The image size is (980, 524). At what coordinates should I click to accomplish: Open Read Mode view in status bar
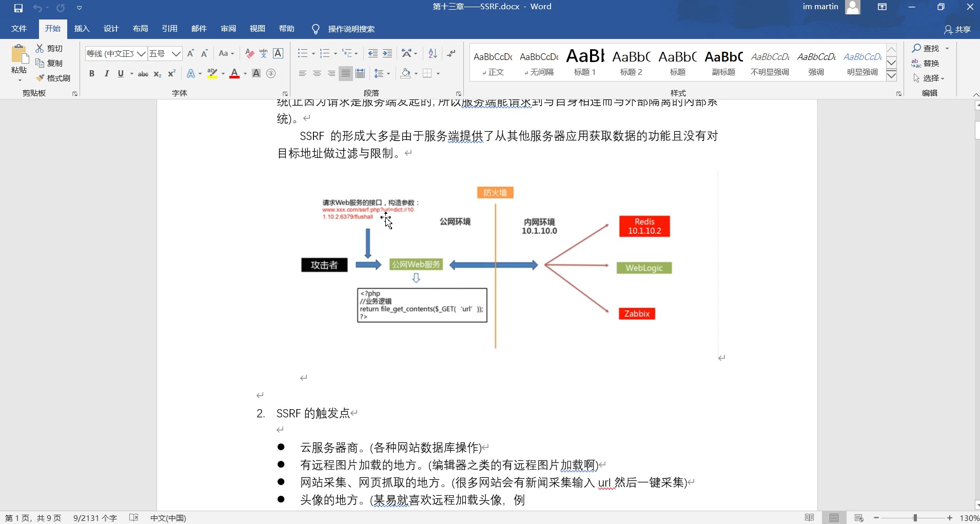810,518
